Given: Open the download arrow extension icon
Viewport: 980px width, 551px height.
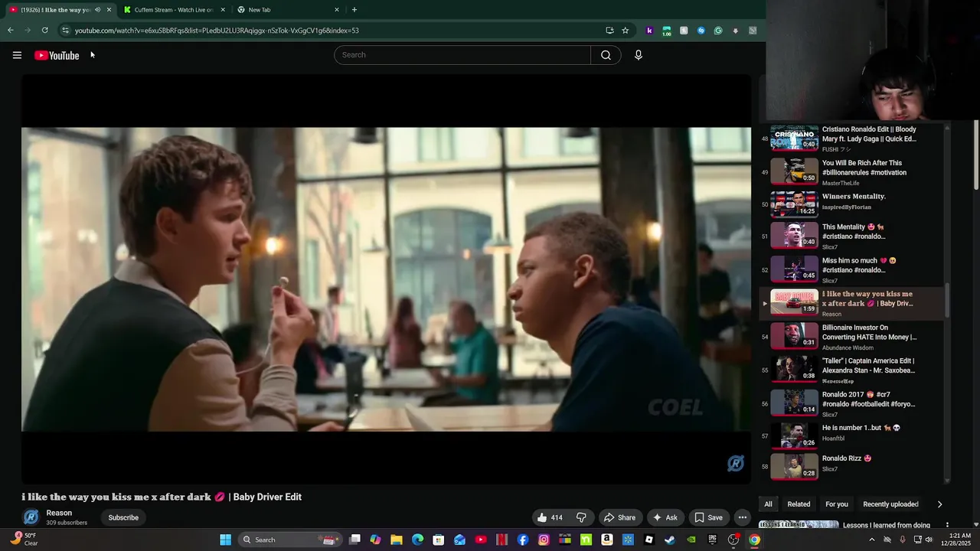Looking at the screenshot, I should pyautogui.click(x=735, y=31).
